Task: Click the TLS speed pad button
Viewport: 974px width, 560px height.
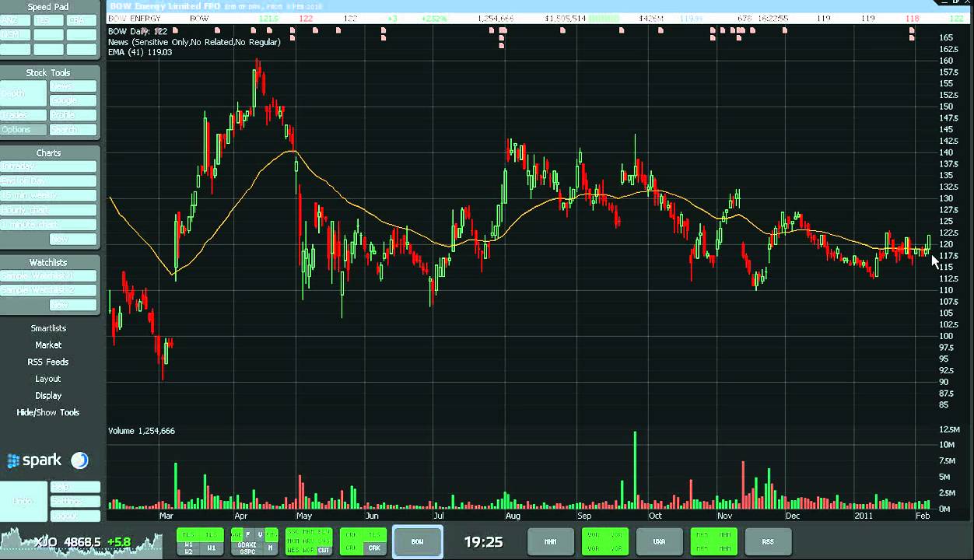Action: click(x=48, y=20)
